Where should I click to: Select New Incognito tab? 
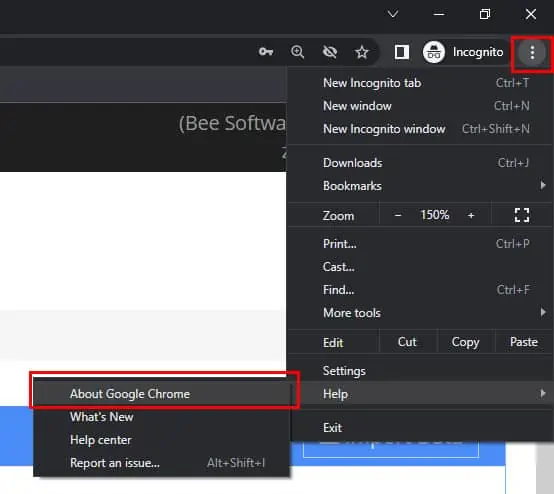point(420,83)
